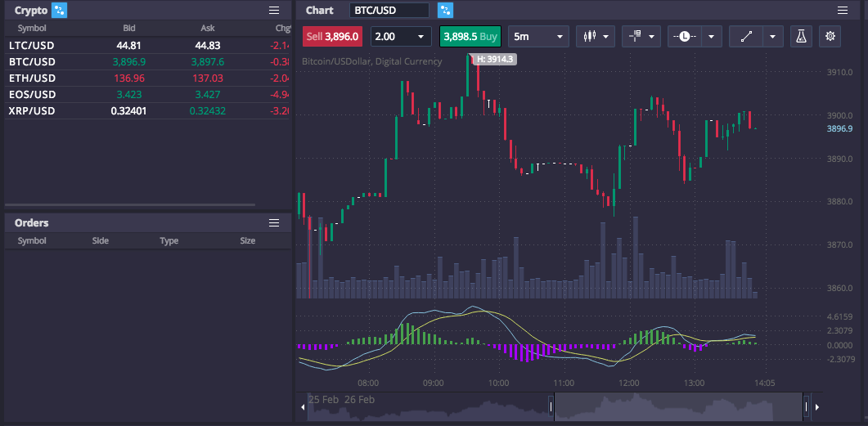Open the Orders panel hamburger menu
868x426 pixels.
[x=274, y=222]
